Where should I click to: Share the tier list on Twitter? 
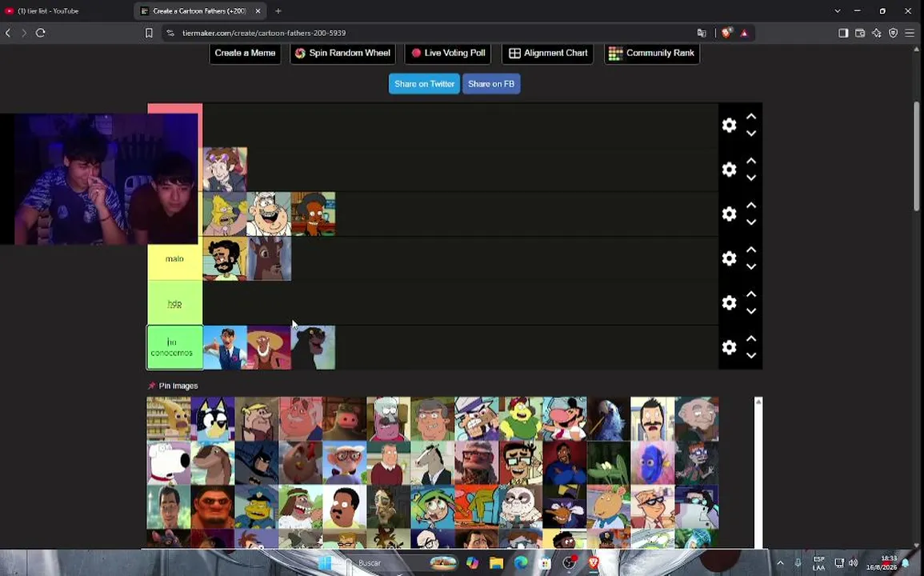(x=424, y=84)
